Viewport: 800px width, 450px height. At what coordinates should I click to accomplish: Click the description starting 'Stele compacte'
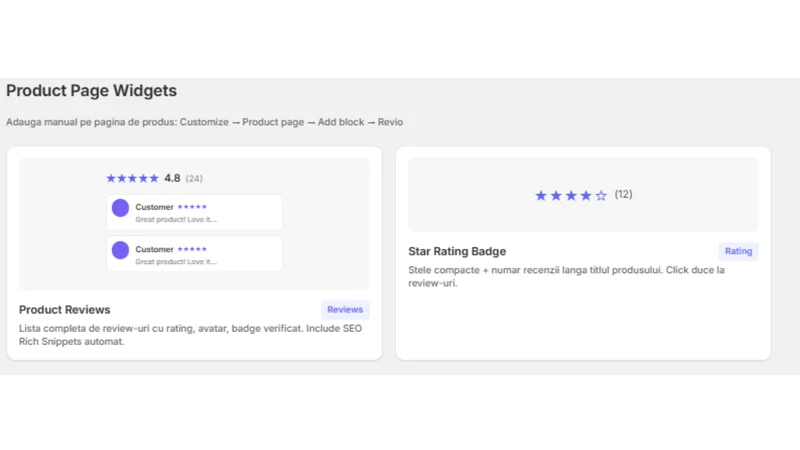[566, 276]
